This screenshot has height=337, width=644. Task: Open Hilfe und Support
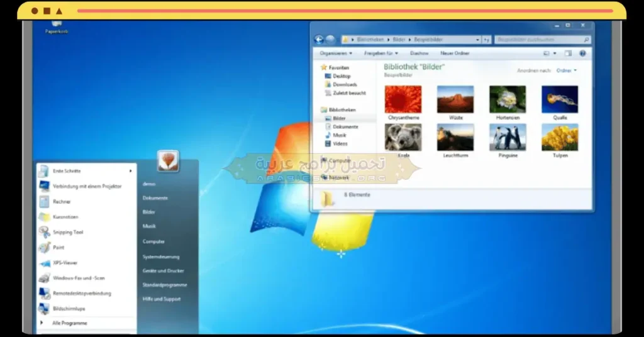(162, 299)
